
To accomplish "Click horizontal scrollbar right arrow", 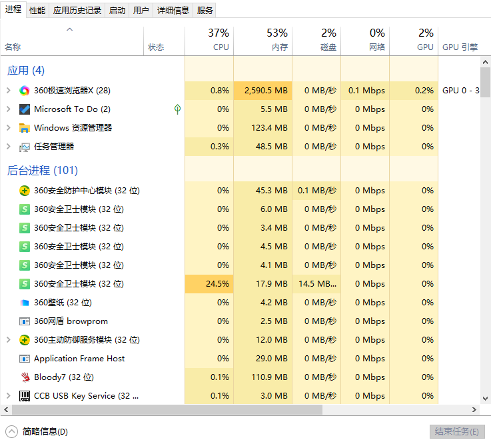I will click(x=474, y=409).
